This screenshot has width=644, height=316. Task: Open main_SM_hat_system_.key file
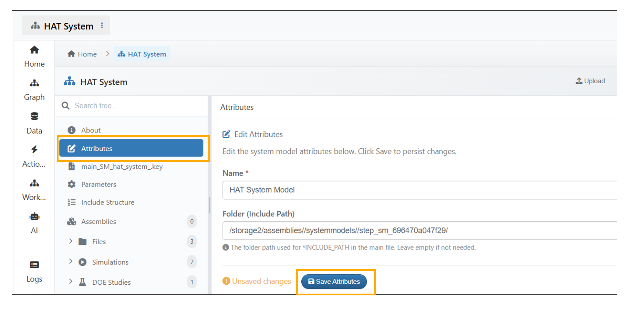[122, 167]
